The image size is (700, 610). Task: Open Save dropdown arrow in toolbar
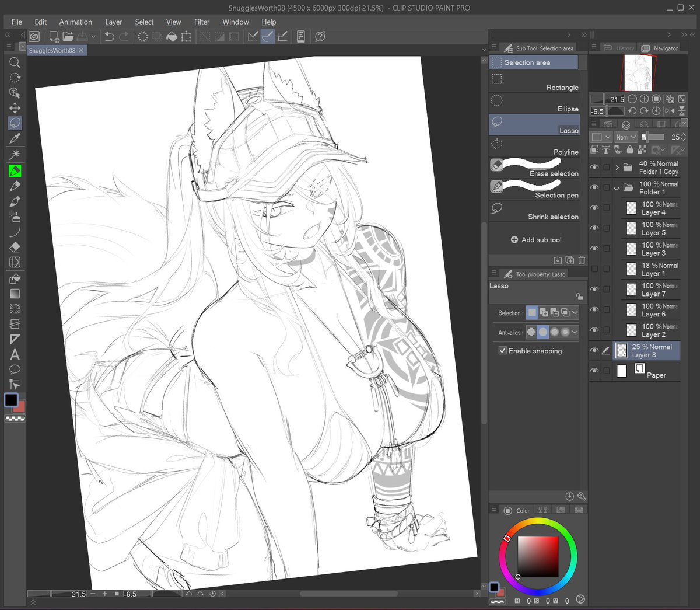coord(93,37)
